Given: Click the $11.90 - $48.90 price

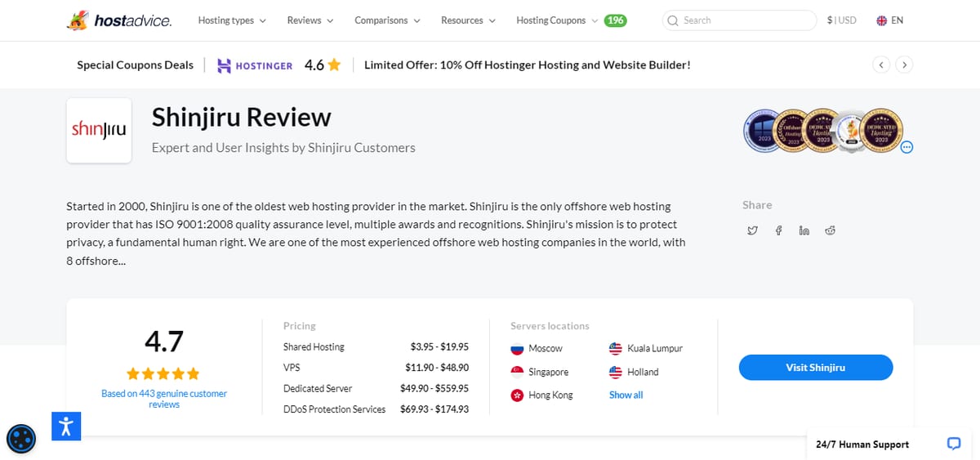Looking at the screenshot, I should 437,368.
